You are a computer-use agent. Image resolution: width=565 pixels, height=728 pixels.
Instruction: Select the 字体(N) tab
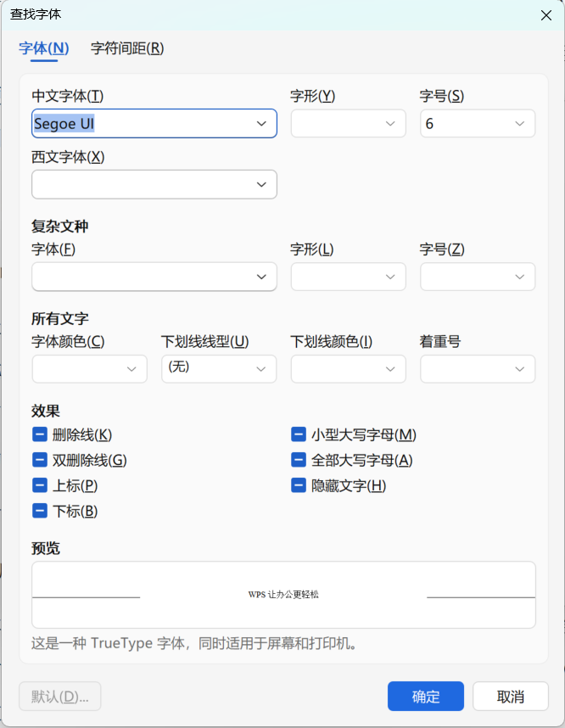43,48
